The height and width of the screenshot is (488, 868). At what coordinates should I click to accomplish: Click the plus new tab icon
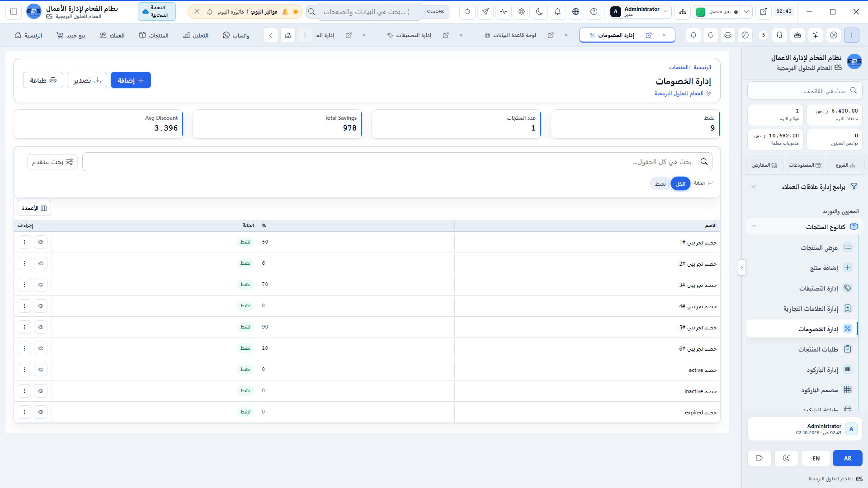[x=852, y=35]
